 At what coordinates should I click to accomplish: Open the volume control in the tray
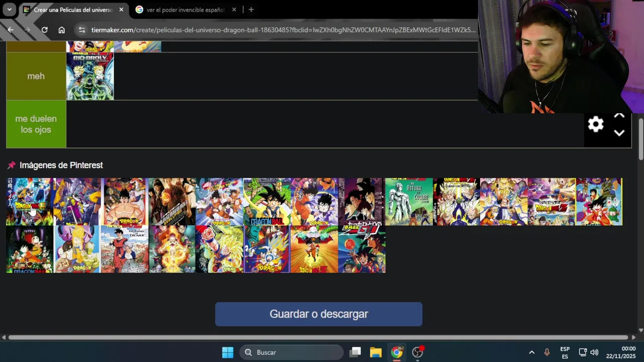(x=594, y=352)
